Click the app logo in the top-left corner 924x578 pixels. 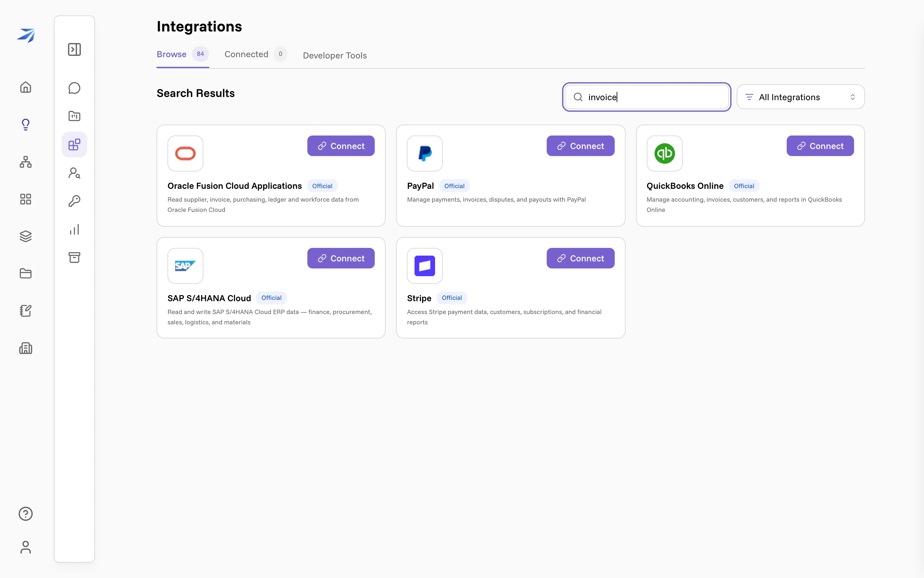coord(26,35)
